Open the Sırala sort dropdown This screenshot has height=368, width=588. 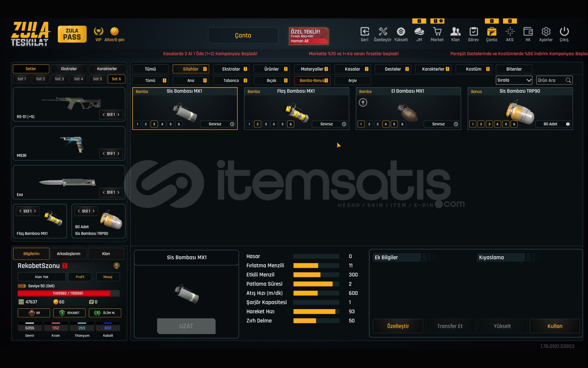pyautogui.click(x=514, y=80)
